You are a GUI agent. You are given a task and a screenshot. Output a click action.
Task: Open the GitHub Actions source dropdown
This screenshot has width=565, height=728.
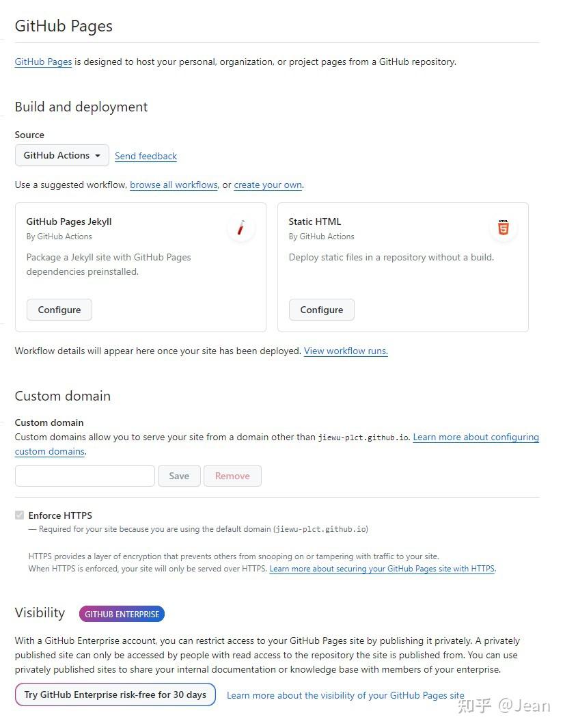pyautogui.click(x=61, y=155)
